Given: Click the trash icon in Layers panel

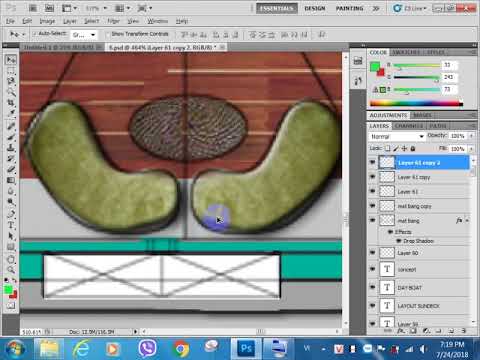Looking at the screenshot, I should point(463,331).
